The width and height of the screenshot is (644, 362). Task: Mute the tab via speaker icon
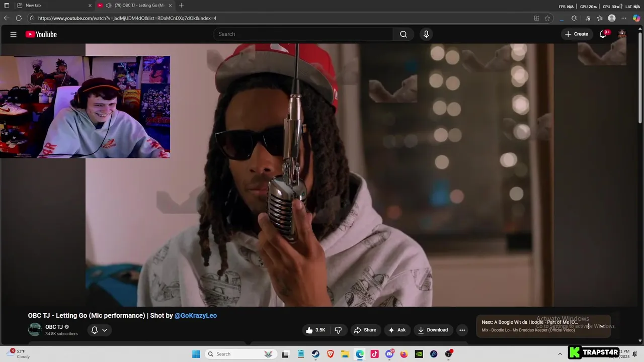pyautogui.click(x=108, y=6)
